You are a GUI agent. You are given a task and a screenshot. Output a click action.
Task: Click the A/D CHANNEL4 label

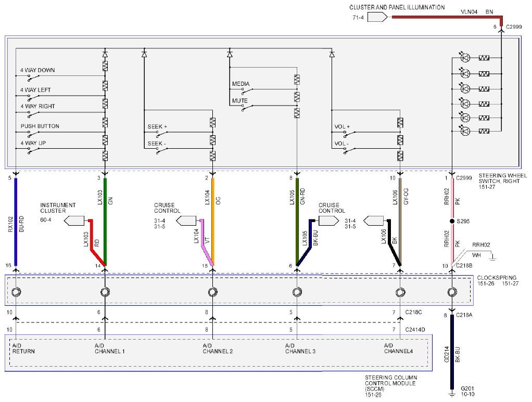pos(398,348)
